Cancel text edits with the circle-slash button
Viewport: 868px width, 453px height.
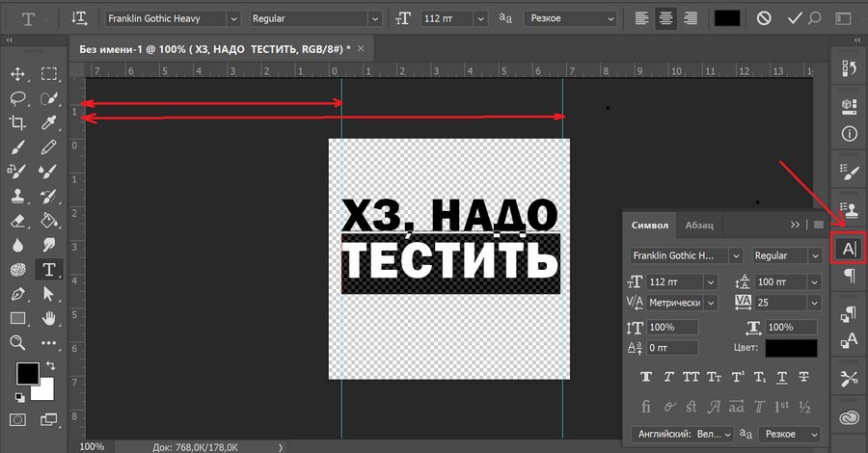764,18
